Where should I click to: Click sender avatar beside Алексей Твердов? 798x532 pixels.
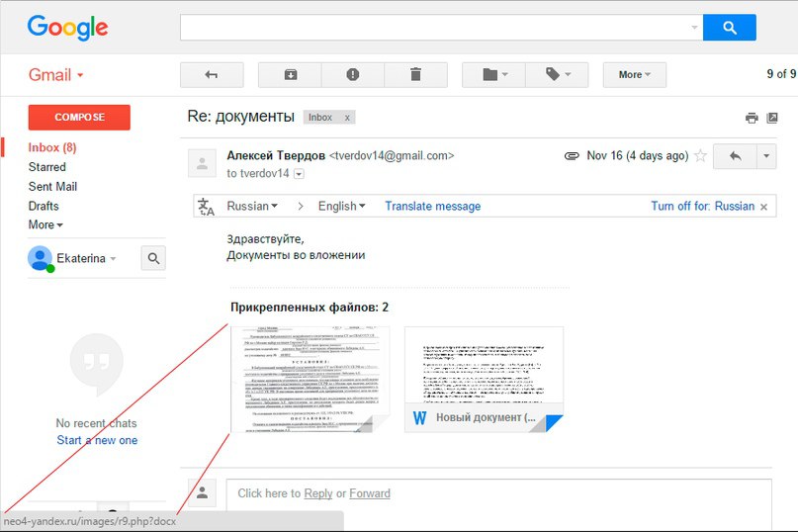click(202, 163)
